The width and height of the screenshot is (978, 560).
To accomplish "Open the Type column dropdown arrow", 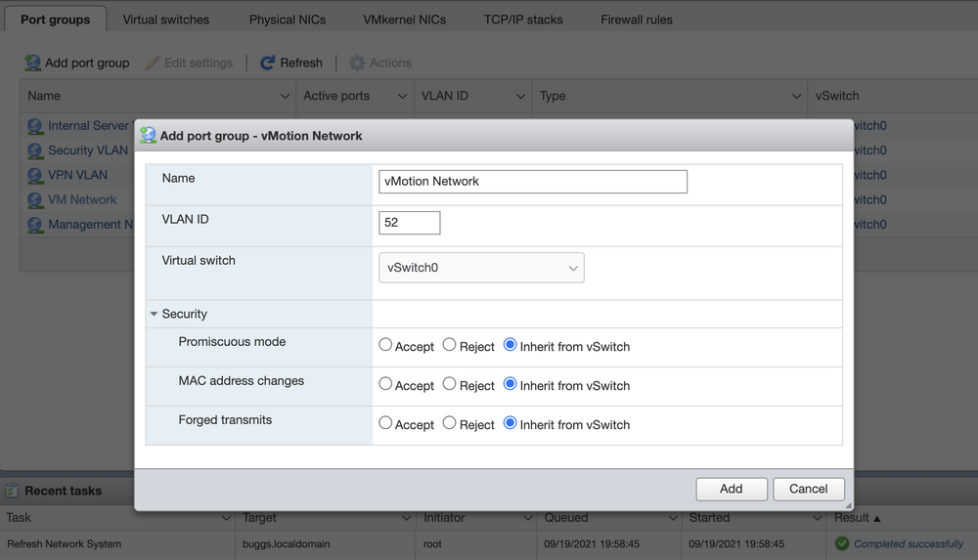I will click(796, 96).
